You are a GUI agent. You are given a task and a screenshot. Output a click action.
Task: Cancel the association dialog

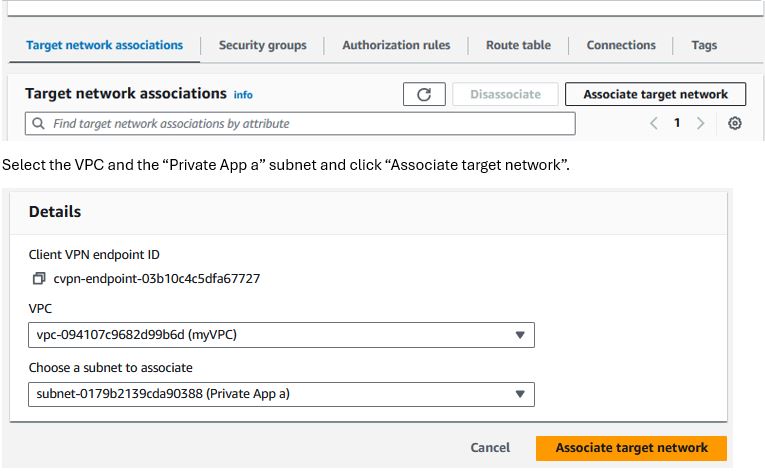pyautogui.click(x=490, y=448)
